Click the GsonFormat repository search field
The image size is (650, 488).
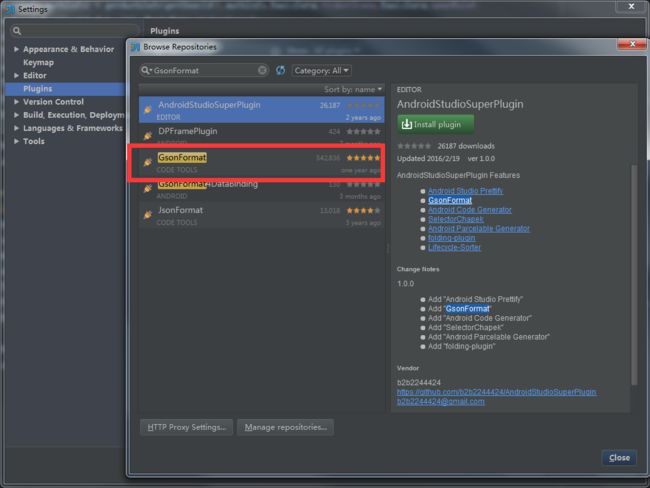click(204, 70)
